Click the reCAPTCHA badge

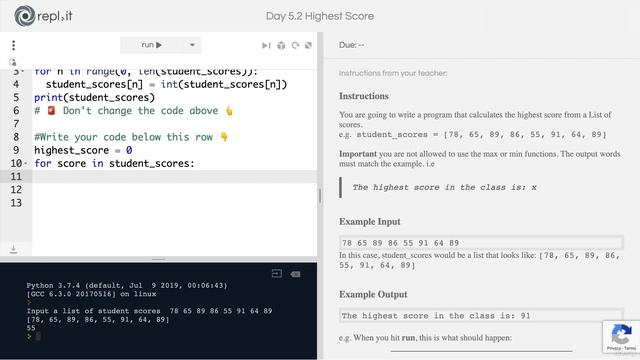pos(621,337)
